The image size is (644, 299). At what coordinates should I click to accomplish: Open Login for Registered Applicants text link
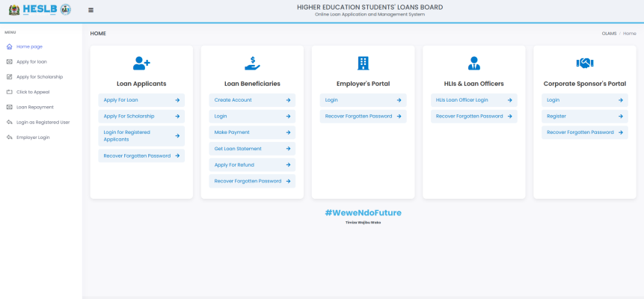pyautogui.click(x=127, y=136)
